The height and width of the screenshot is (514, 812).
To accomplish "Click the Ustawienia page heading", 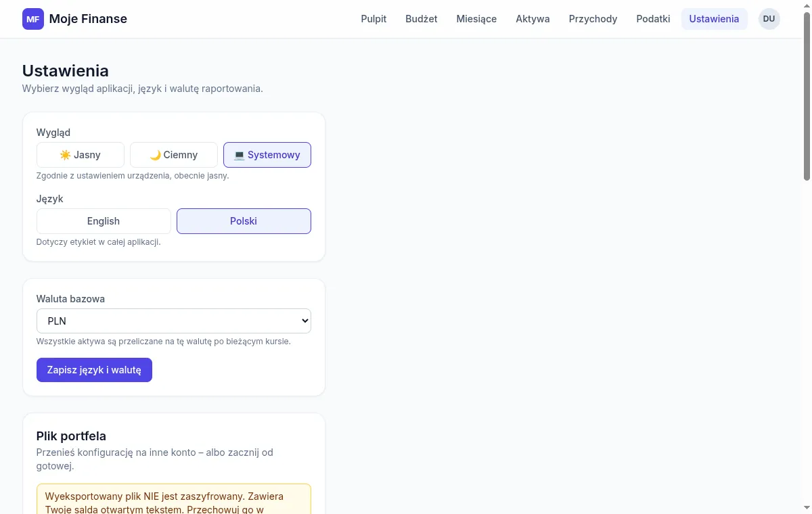I will pos(66,70).
